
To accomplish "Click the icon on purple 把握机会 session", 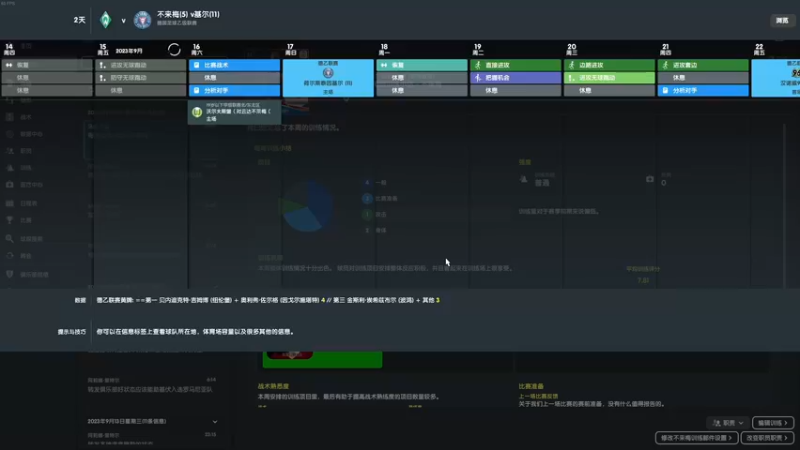I will coord(478,78).
